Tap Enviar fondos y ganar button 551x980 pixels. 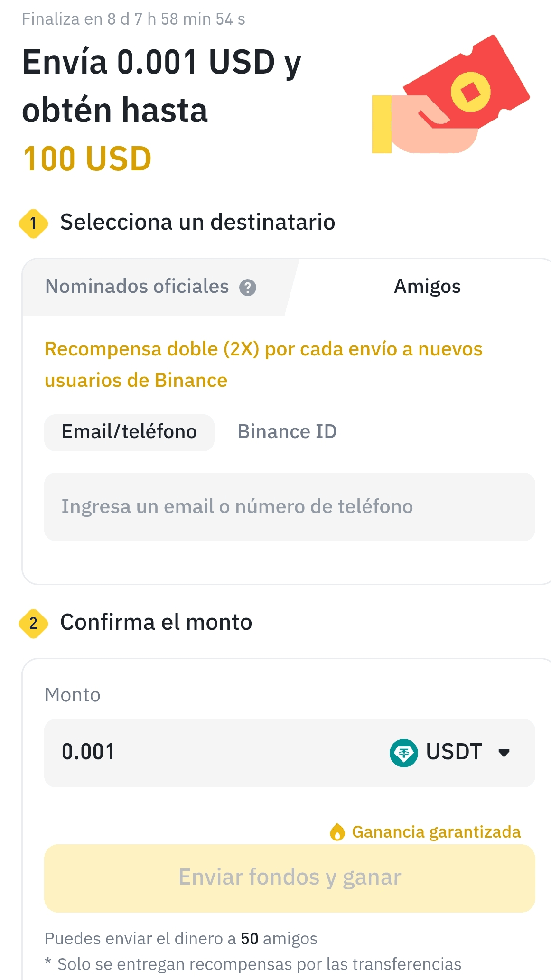click(x=290, y=878)
